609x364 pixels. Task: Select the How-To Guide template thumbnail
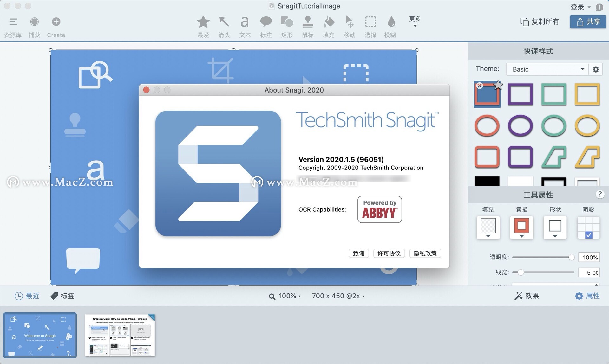click(120, 335)
